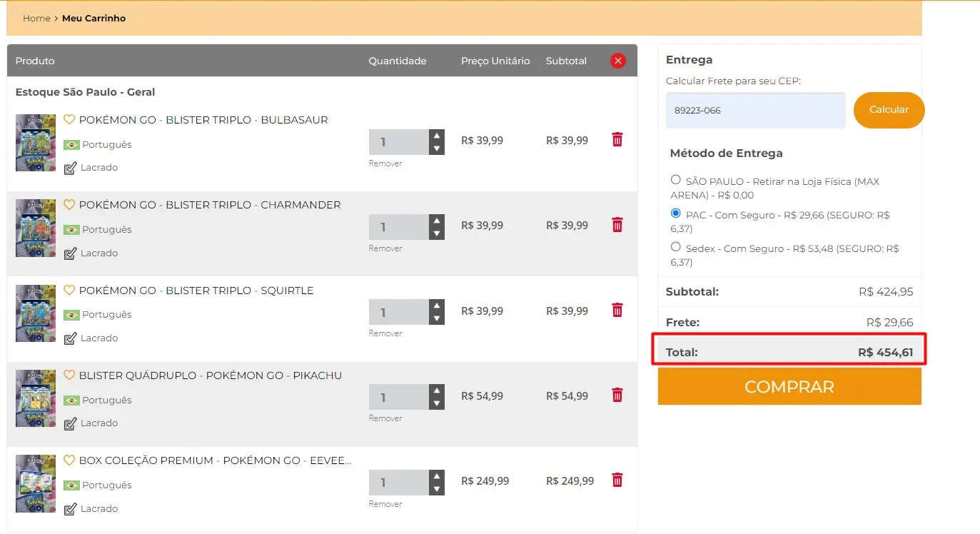This screenshot has height=534, width=980.
Task: Click Brazil flag icon on Eevee row
Action: [x=71, y=485]
